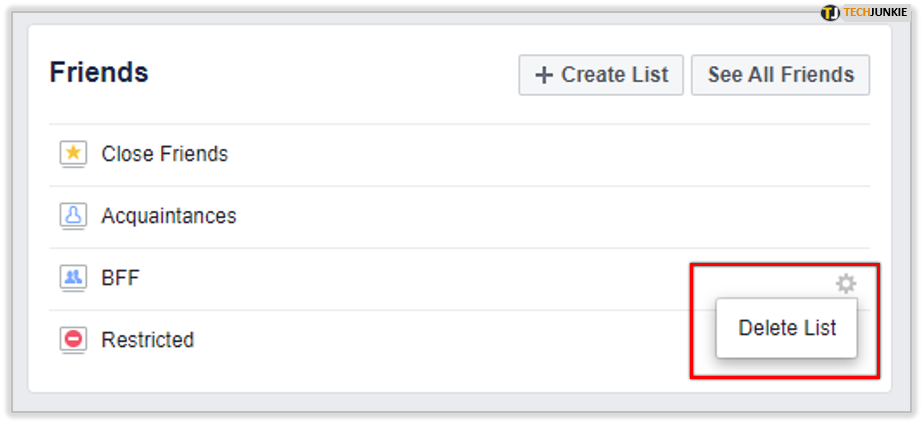Click the TECHJUNKIE watermark text

pyautogui.click(x=875, y=12)
